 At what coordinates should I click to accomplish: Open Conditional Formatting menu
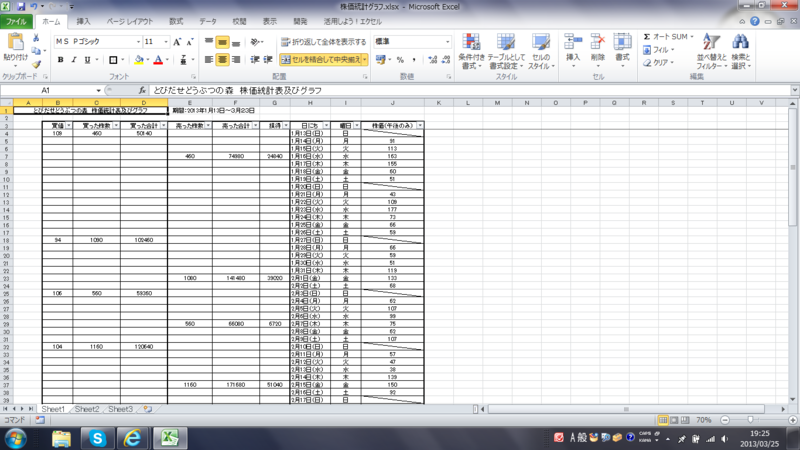(x=471, y=51)
